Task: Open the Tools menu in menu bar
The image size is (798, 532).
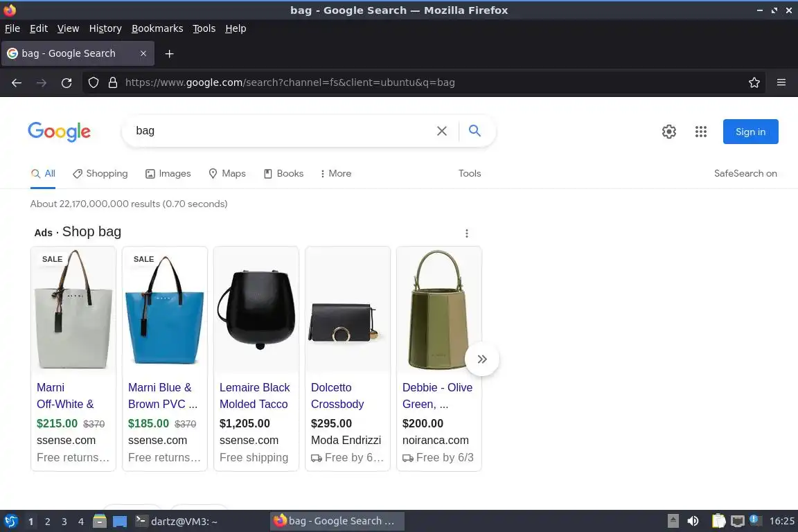Action: pyautogui.click(x=204, y=28)
